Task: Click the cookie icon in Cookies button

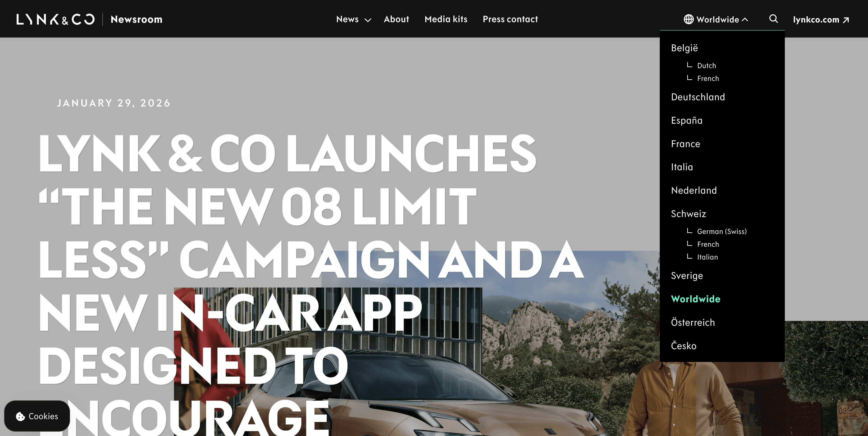Action: coord(21,416)
